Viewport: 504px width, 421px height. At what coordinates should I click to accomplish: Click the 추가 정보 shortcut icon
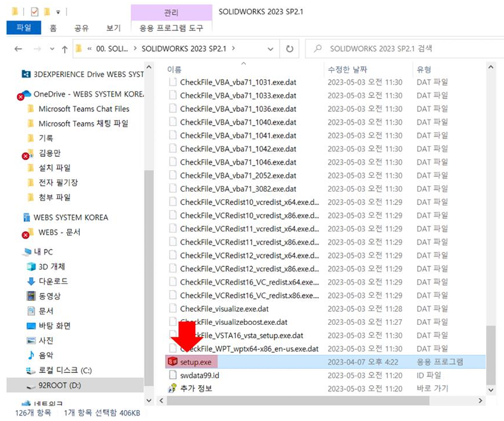[172, 388]
